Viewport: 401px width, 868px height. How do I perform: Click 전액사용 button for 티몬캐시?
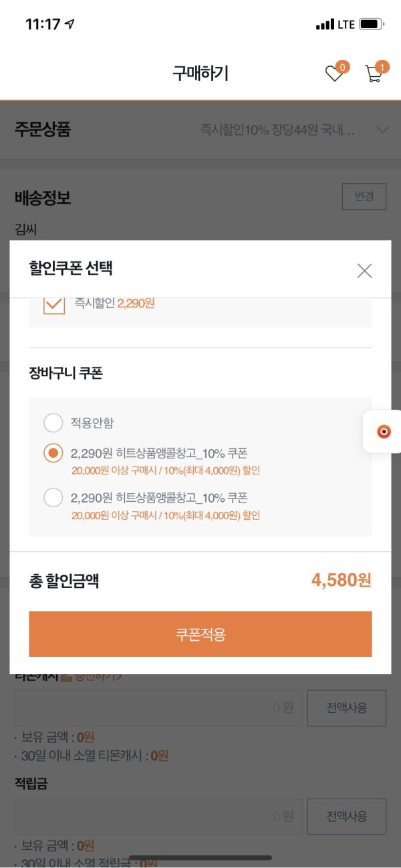(x=346, y=708)
